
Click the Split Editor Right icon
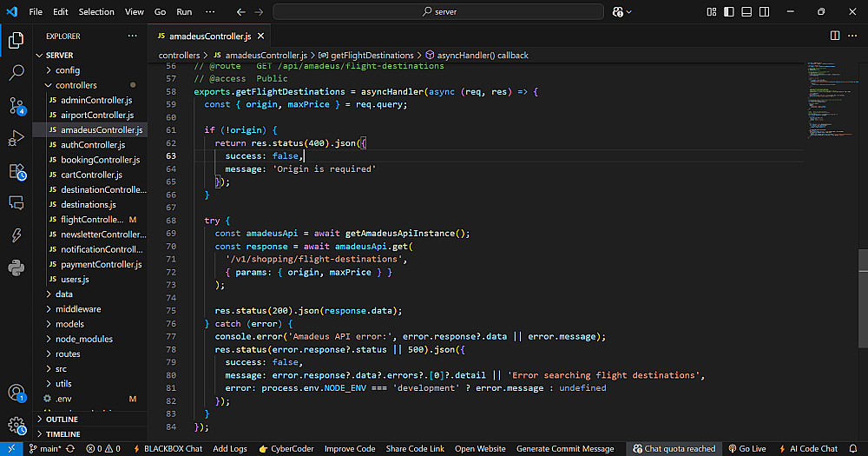(x=835, y=36)
